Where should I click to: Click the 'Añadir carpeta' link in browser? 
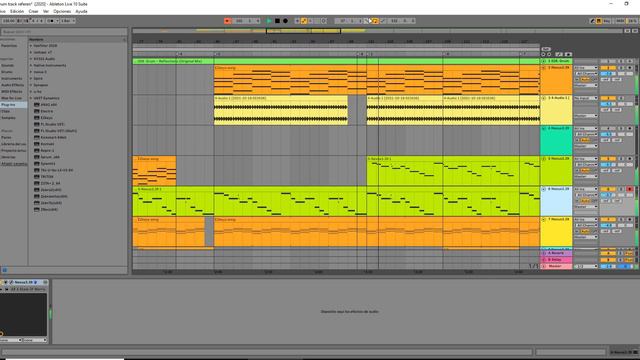[x=14, y=164]
